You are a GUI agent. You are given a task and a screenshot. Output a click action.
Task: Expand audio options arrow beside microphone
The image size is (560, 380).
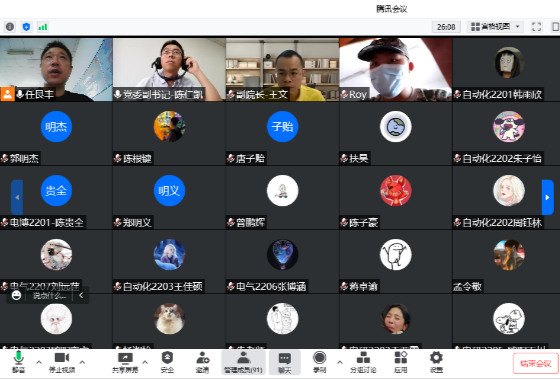39,362
